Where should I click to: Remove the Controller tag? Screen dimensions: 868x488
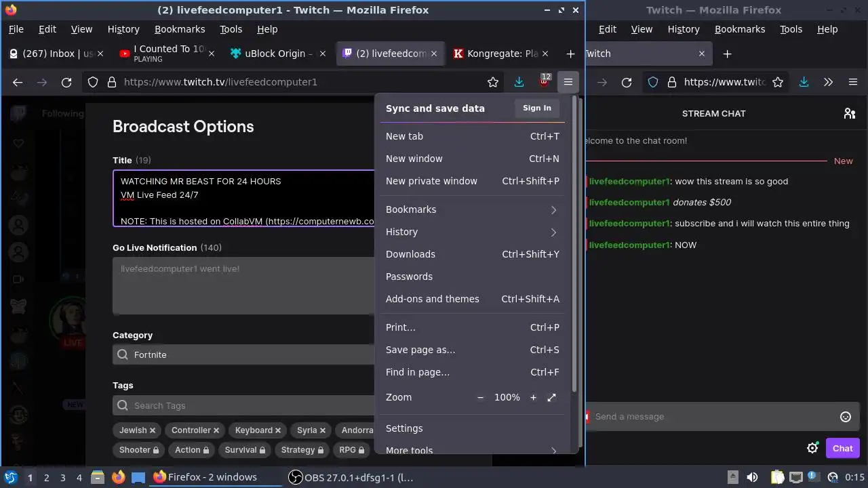[216, 430]
